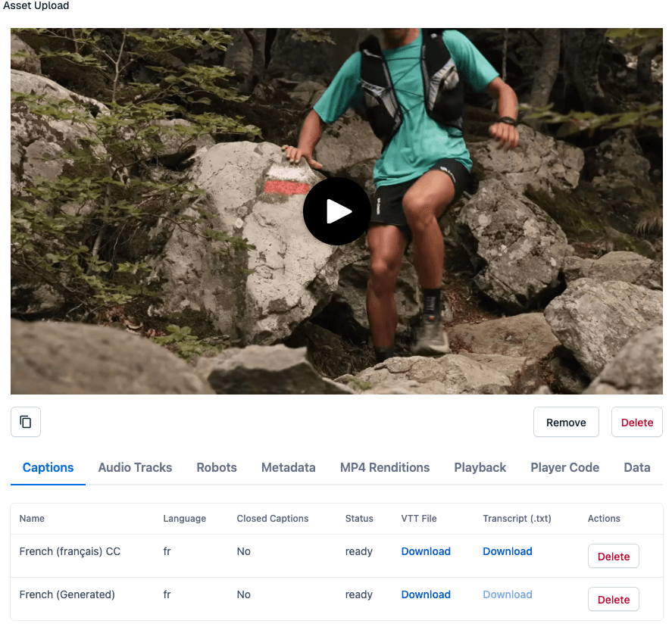Click the "French (français) CC" caption name
This screenshot has height=627, width=672.
(x=70, y=551)
